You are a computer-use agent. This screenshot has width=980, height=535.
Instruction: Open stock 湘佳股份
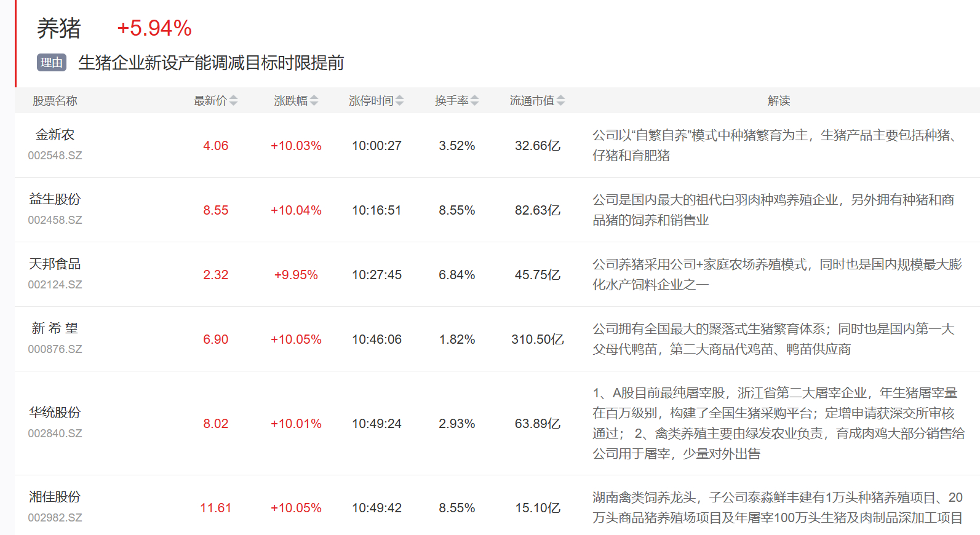(x=55, y=497)
